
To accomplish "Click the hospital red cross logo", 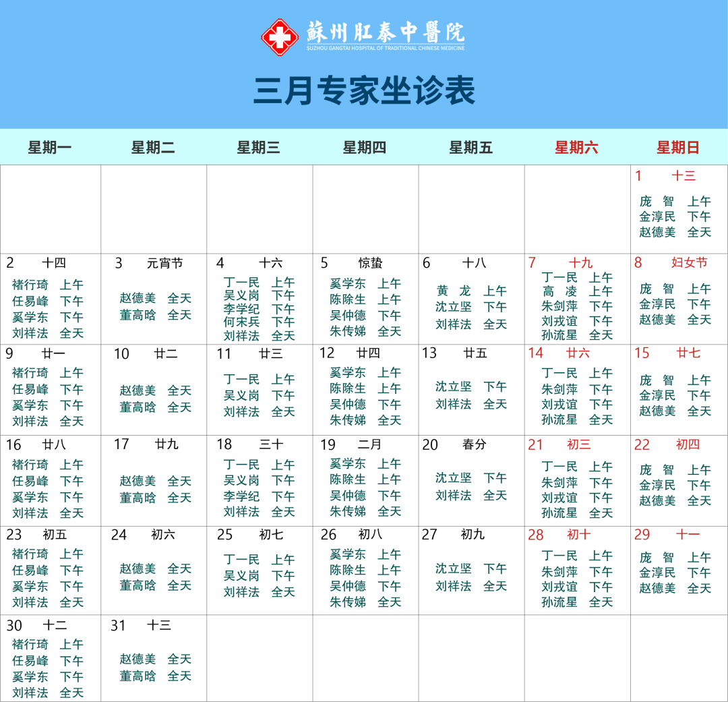I will (279, 37).
